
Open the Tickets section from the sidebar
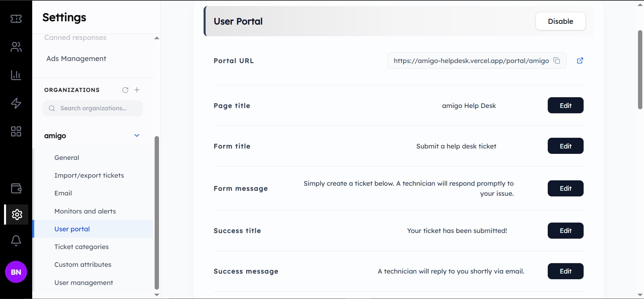click(x=15, y=19)
